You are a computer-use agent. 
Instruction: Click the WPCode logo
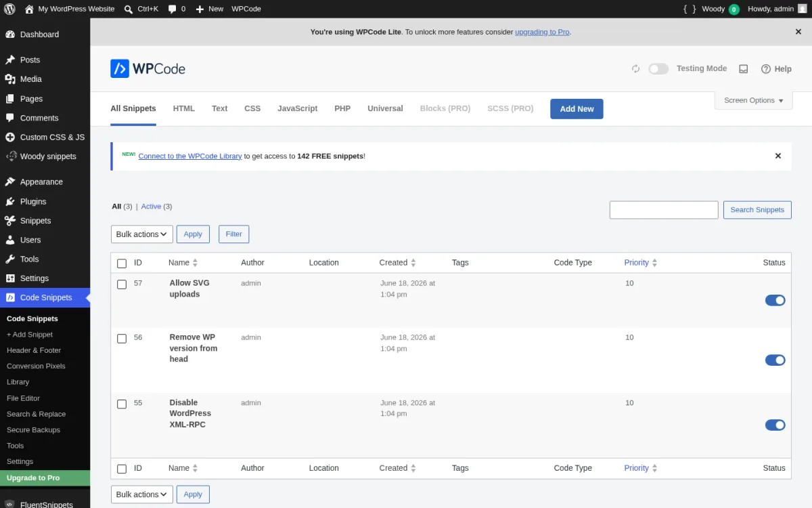pyautogui.click(x=148, y=68)
